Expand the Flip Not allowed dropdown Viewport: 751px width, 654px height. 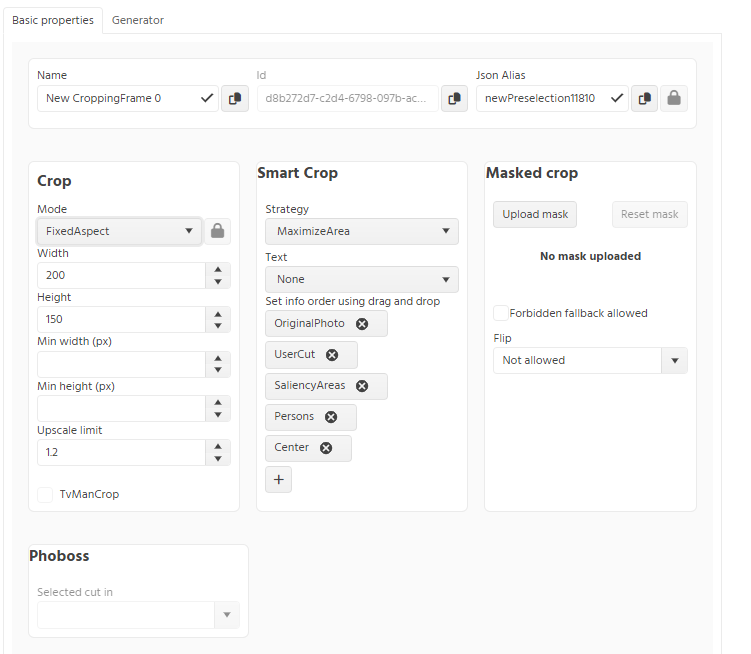point(591,360)
